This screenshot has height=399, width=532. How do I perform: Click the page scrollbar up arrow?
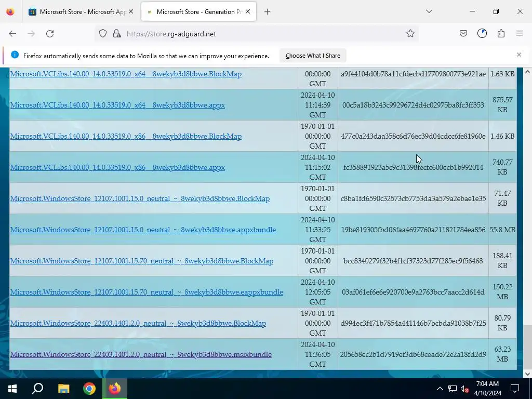(527, 72)
